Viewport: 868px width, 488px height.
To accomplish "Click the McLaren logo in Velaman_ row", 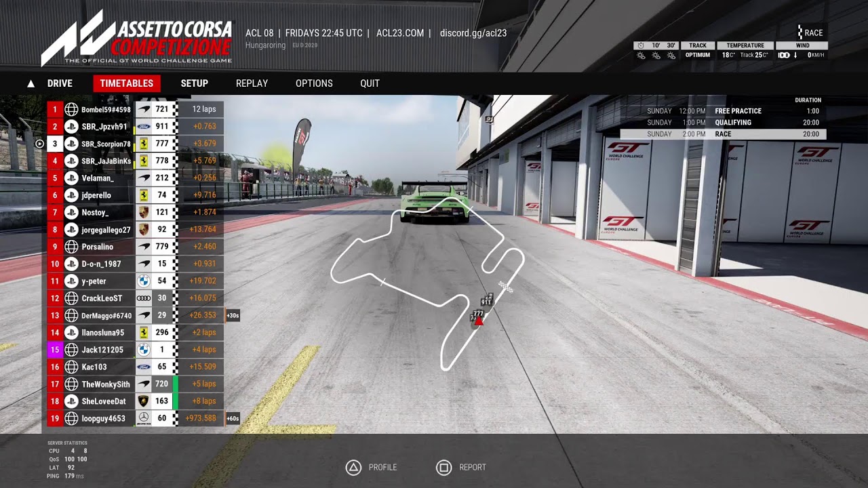I will (x=144, y=178).
